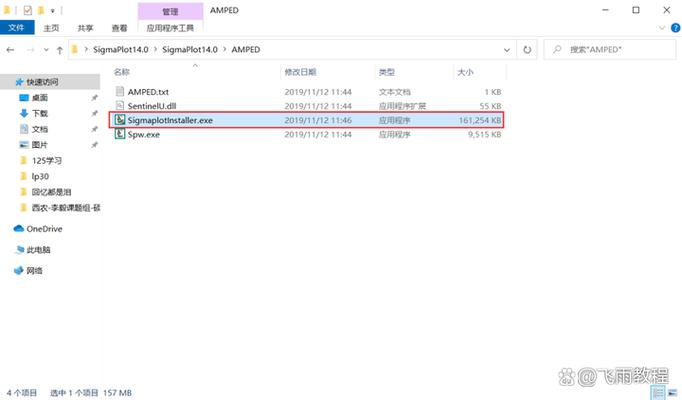Open the 下载 (Downloads) quick access folder
The height and width of the screenshot is (400, 682).
pyautogui.click(x=39, y=113)
